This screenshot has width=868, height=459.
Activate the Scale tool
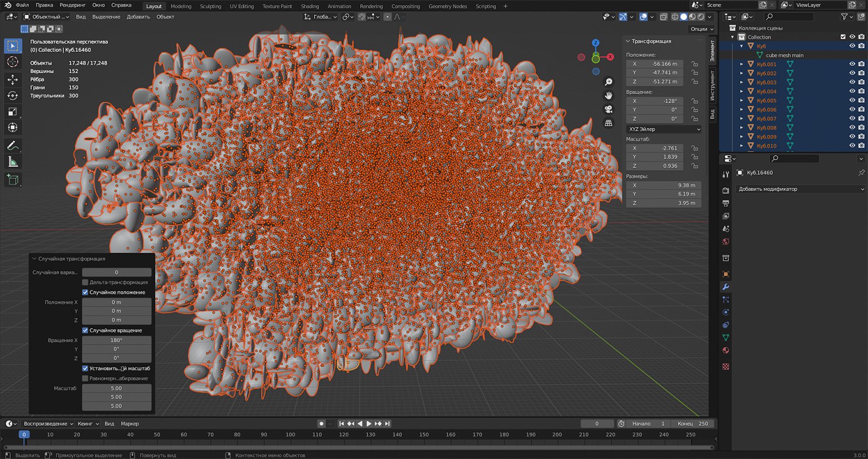pyautogui.click(x=12, y=112)
